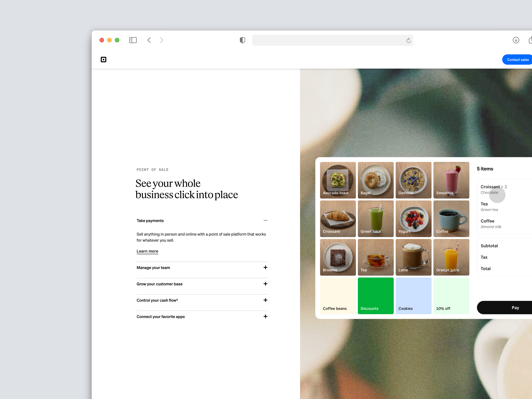532x399 pixels.
Task: Select the Smoothie item tile
Action: [x=451, y=180]
